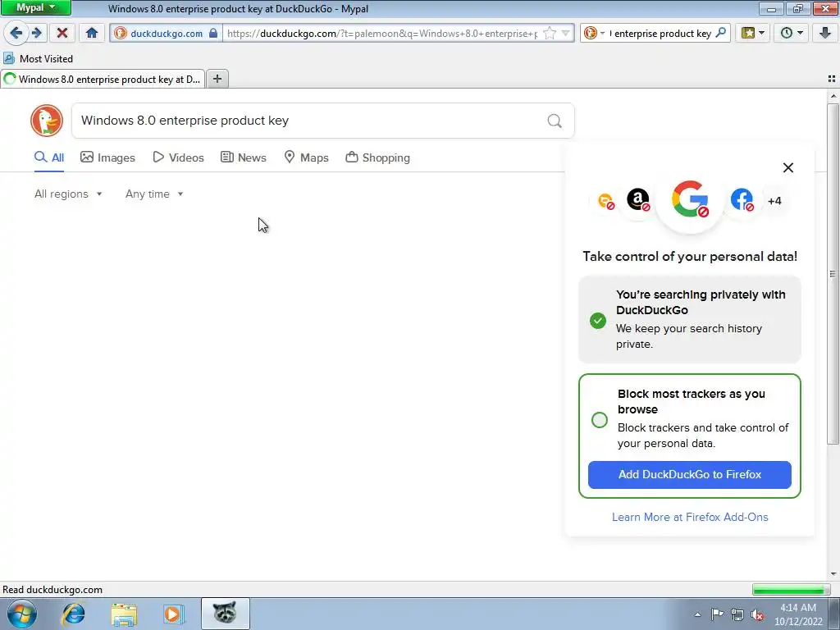Click the Action Center flag icon

click(x=717, y=614)
